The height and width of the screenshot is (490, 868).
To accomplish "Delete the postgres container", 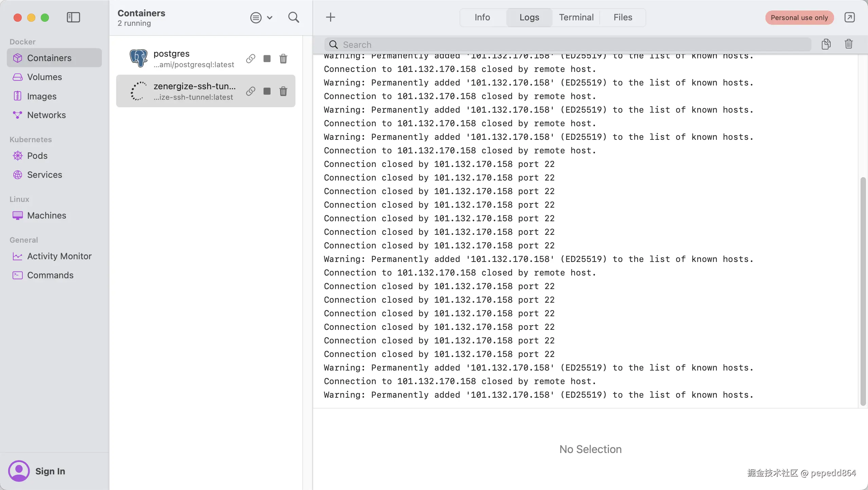I will point(283,59).
